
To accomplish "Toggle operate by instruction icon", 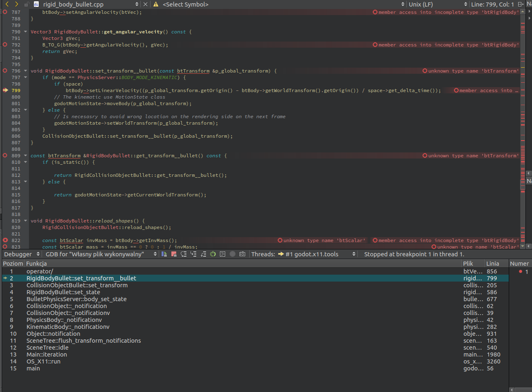I will (222, 254).
